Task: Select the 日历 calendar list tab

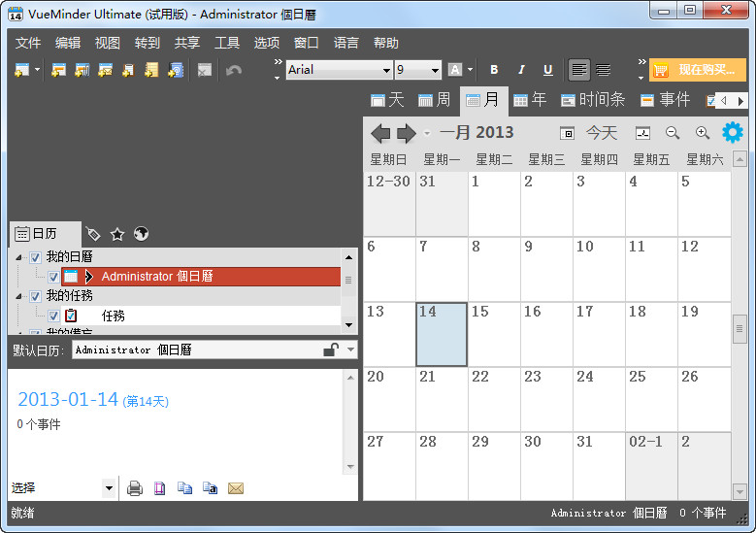Action: [x=45, y=234]
